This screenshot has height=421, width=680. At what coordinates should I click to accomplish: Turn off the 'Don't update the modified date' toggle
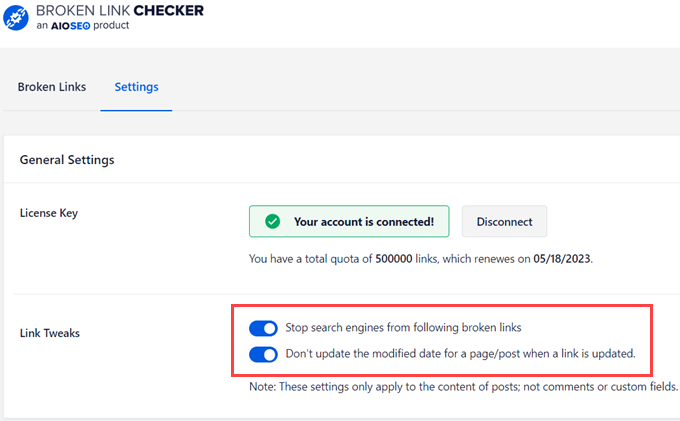pos(263,354)
